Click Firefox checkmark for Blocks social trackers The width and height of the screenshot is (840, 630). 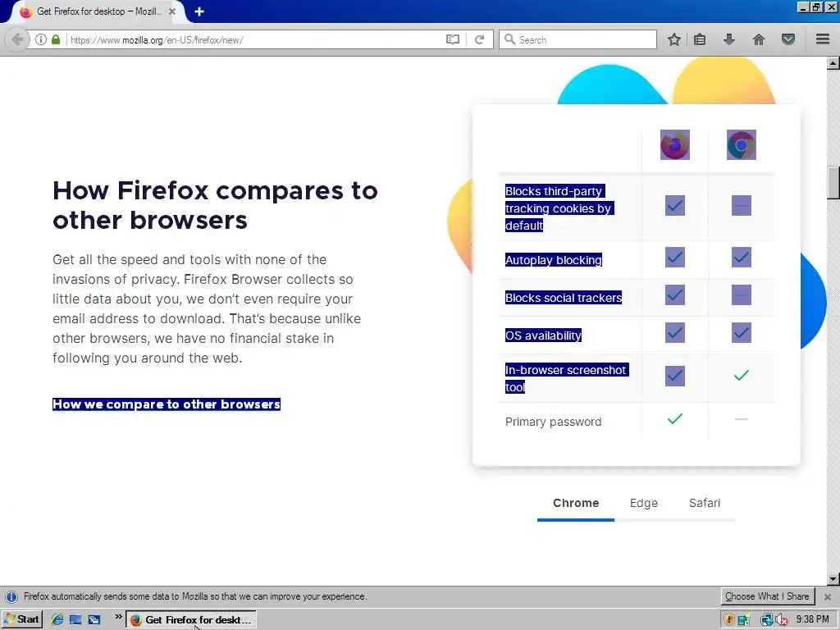point(675,294)
